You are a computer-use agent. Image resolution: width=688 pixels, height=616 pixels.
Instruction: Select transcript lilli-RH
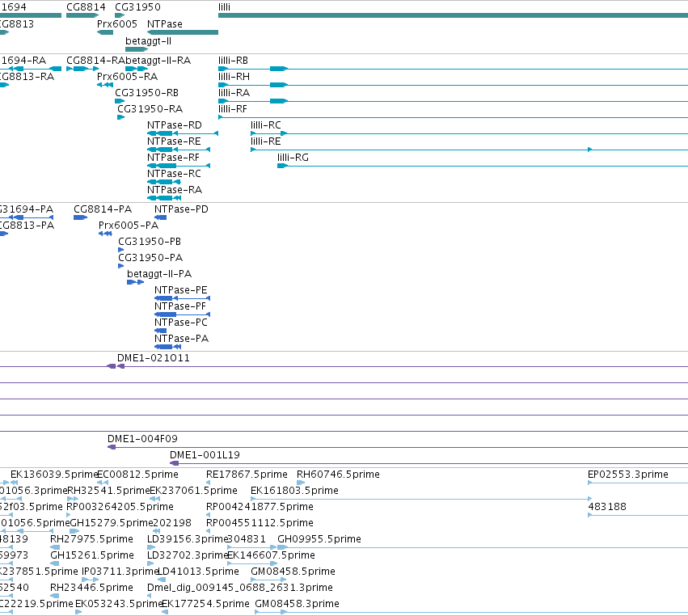(234, 76)
